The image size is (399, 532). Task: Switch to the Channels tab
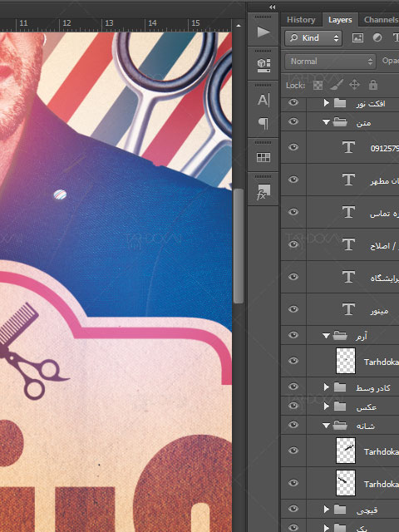point(381,20)
